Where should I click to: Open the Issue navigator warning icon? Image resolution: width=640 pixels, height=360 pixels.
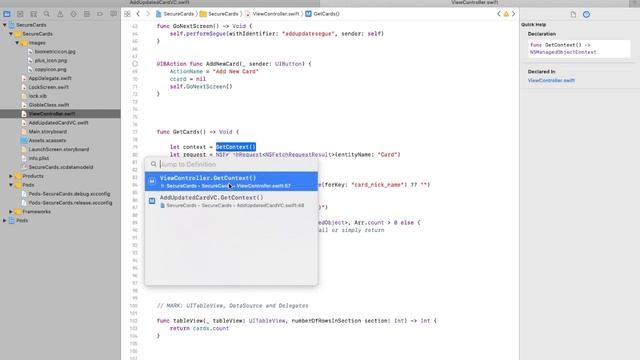pos(60,14)
